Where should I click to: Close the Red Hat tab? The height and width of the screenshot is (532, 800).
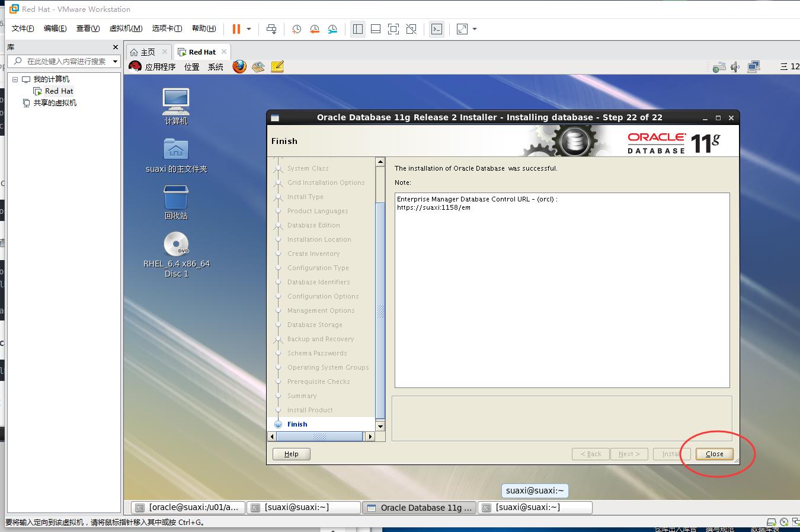coord(224,52)
